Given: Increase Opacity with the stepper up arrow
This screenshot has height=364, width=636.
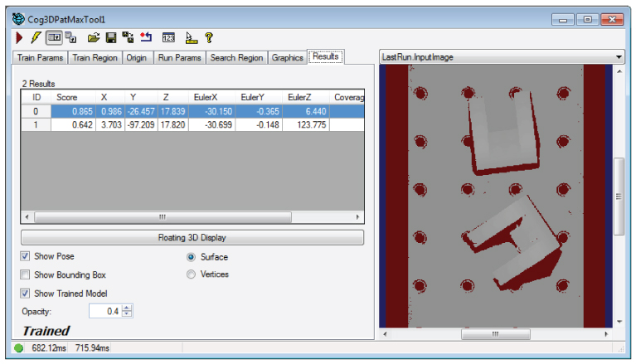Looking at the screenshot, I should 127,308.
